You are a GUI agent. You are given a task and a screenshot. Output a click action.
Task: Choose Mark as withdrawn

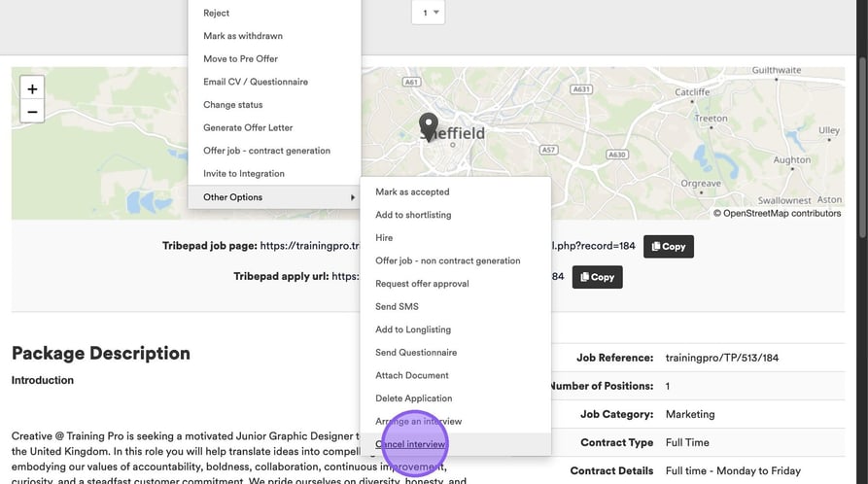tap(243, 36)
